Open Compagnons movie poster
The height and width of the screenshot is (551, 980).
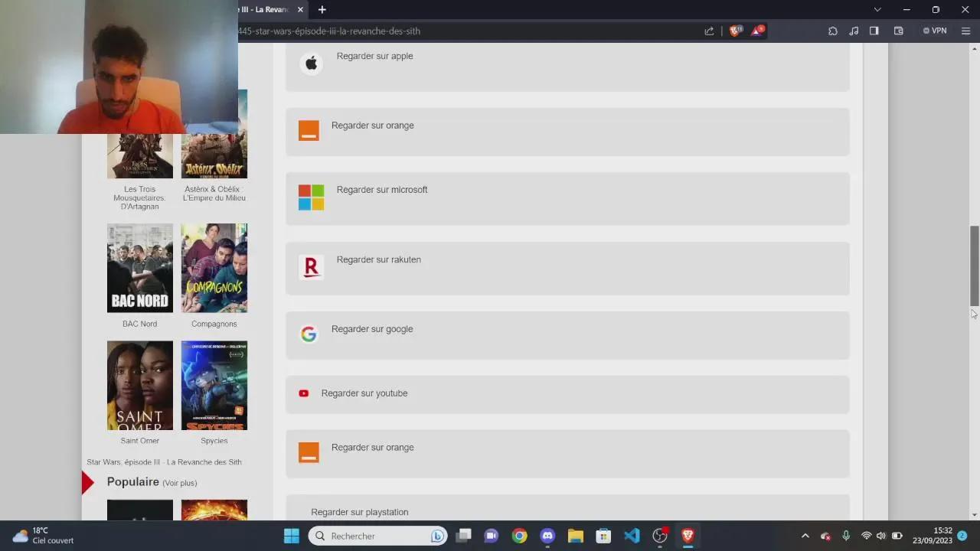click(214, 268)
